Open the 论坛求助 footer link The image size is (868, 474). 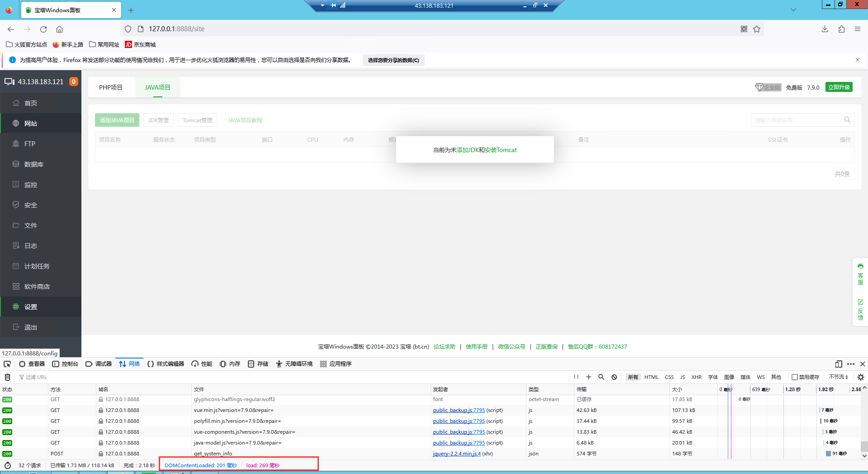[x=445, y=347]
